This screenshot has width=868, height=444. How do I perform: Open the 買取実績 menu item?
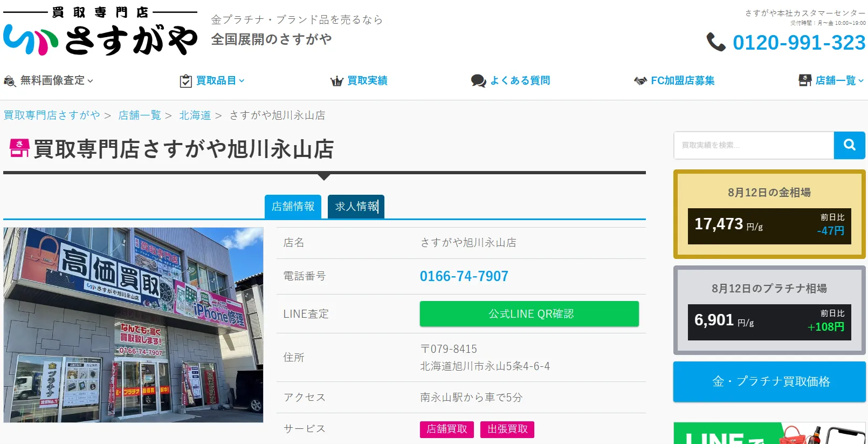pyautogui.click(x=367, y=80)
